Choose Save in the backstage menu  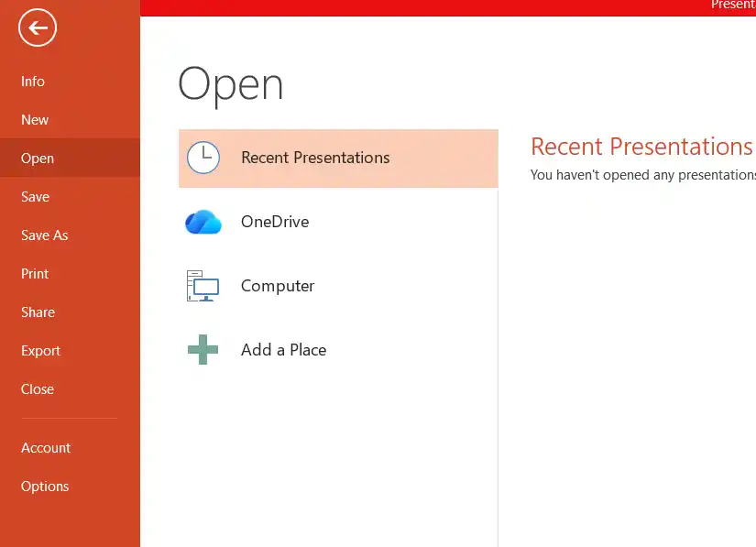(x=70, y=197)
